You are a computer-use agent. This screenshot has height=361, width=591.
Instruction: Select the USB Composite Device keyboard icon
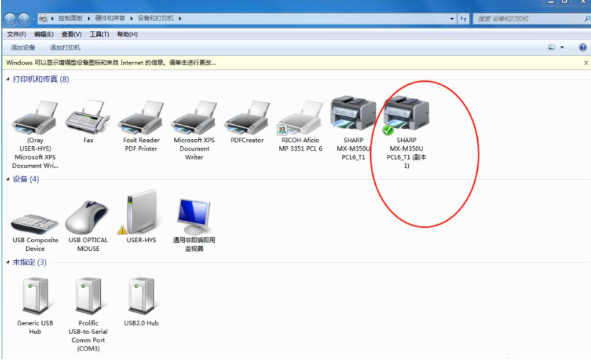pos(35,223)
